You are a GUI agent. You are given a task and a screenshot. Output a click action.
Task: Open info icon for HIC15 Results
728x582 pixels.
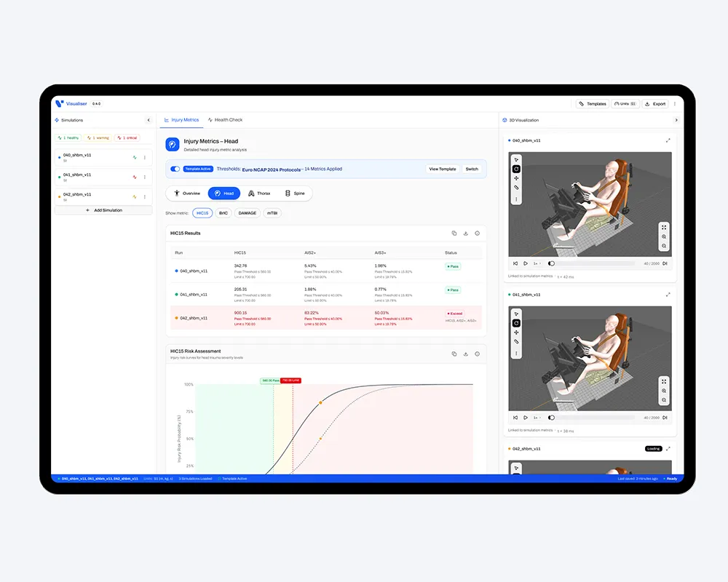[477, 234]
